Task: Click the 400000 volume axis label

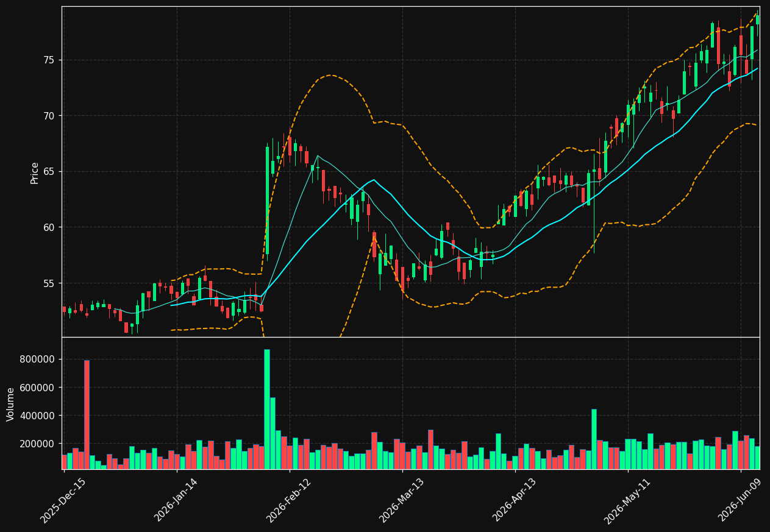Action: [x=38, y=416]
